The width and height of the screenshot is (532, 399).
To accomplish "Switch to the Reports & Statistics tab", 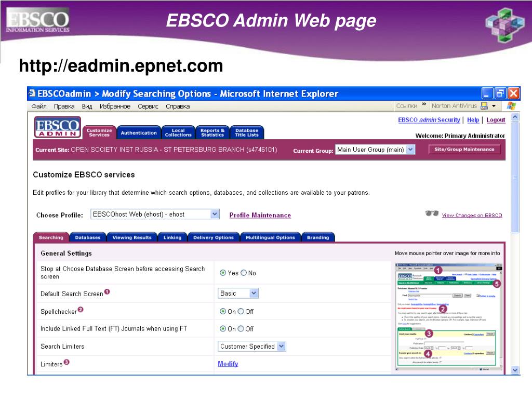I will point(212,132).
